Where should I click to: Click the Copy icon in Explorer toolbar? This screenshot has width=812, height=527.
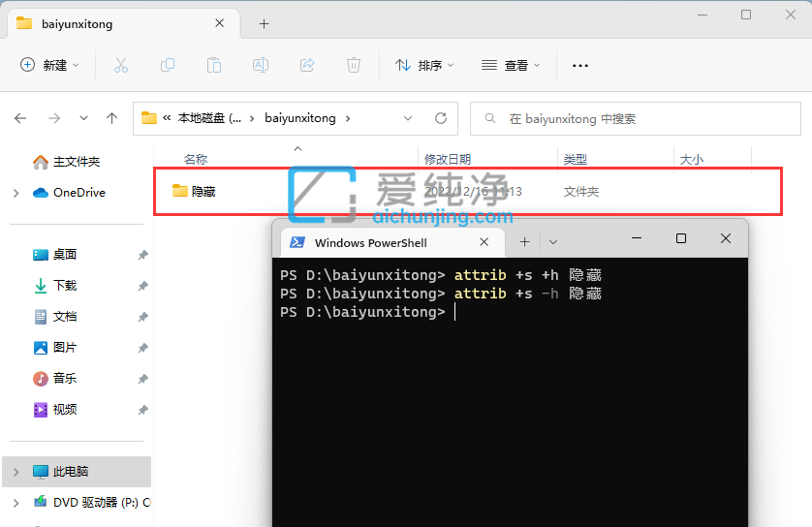(x=168, y=65)
